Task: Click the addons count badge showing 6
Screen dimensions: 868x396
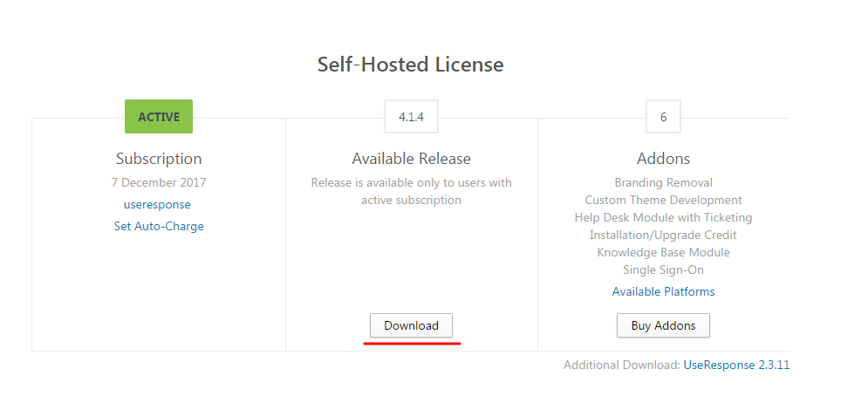Action: pyautogui.click(x=663, y=117)
